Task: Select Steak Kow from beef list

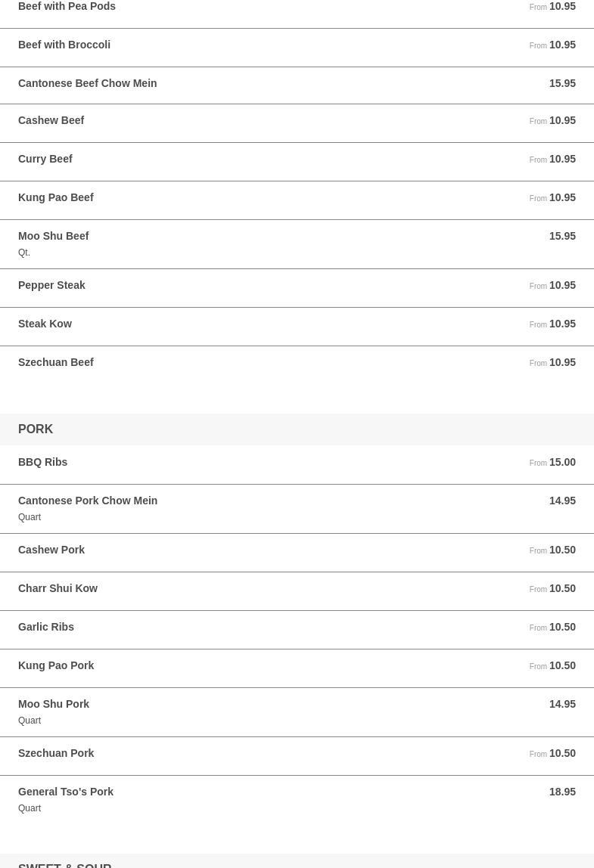Action: pos(297,327)
